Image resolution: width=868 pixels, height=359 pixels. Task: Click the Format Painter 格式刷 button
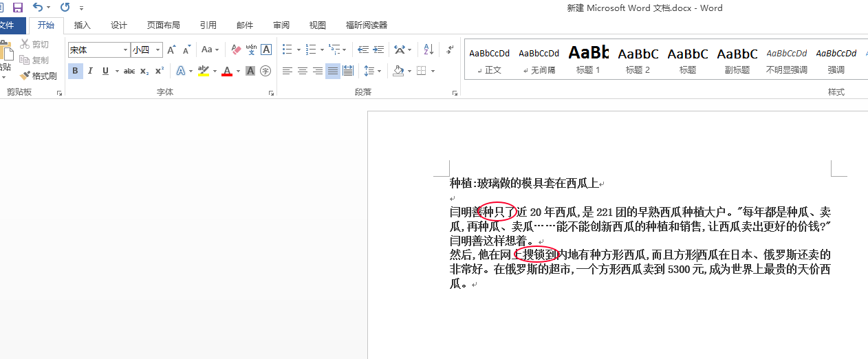click(39, 76)
